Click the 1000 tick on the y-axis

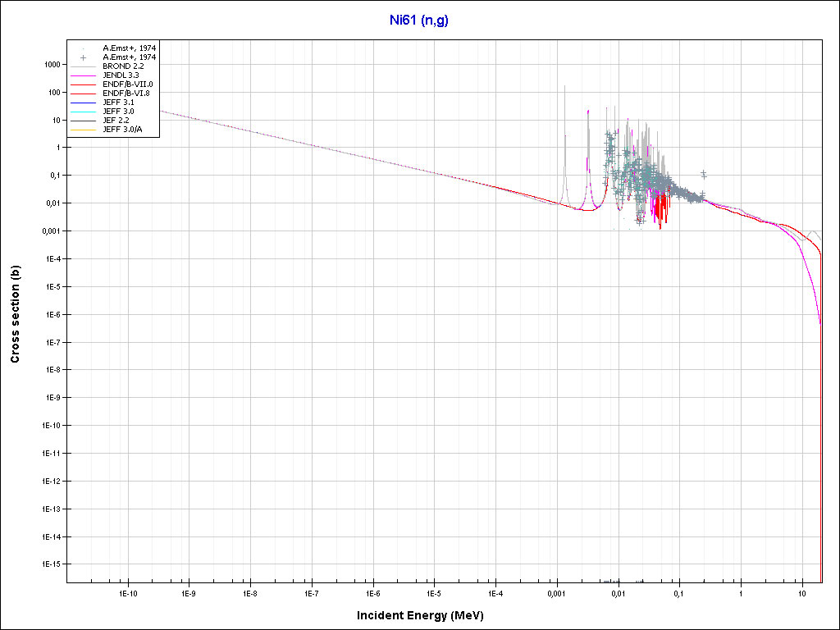coord(52,65)
